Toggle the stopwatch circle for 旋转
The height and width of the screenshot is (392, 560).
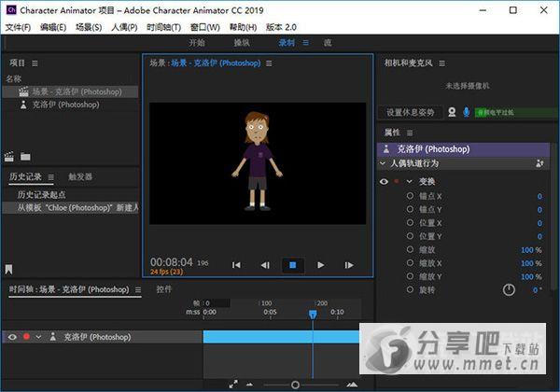(x=410, y=289)
